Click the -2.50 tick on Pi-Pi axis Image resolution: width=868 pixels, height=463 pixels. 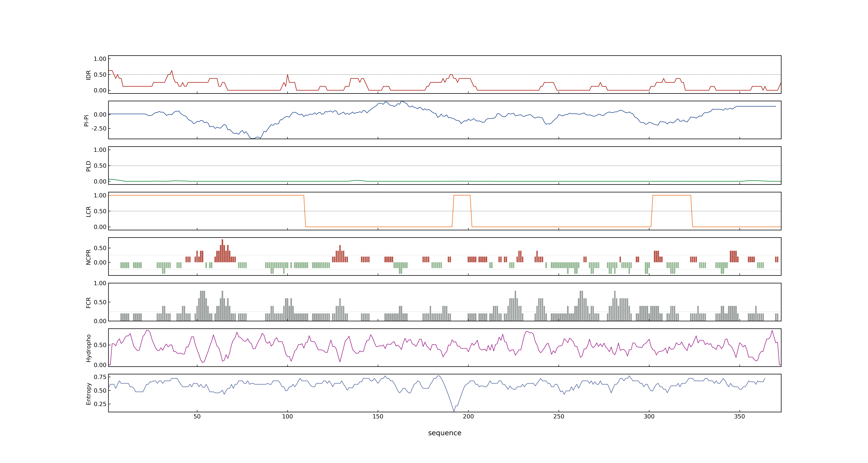(x=99, y=128)
